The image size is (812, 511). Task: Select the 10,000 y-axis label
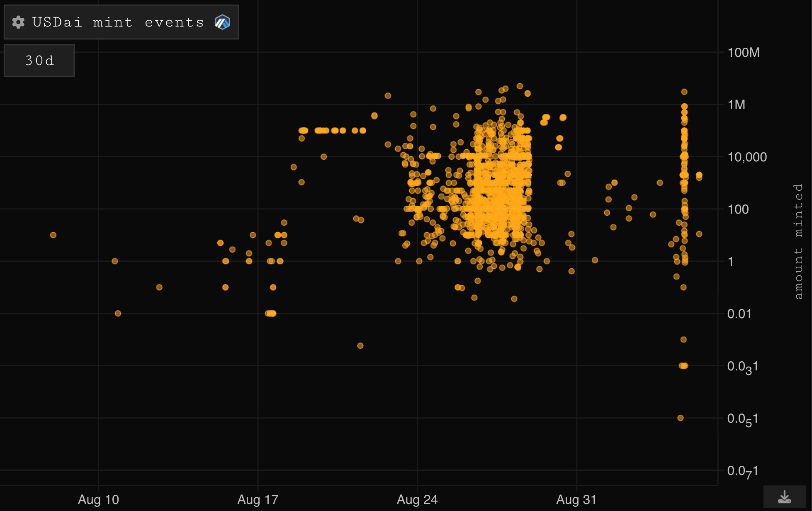point(747,157)
